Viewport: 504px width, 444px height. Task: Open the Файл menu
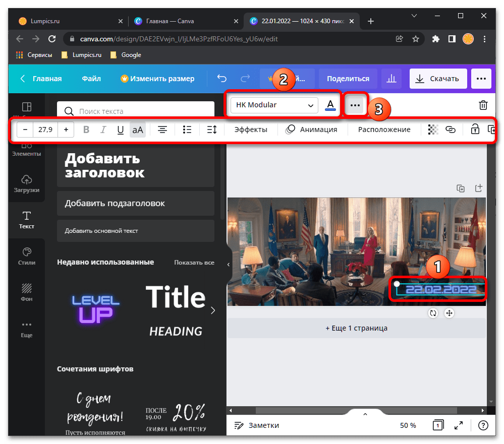91,79
